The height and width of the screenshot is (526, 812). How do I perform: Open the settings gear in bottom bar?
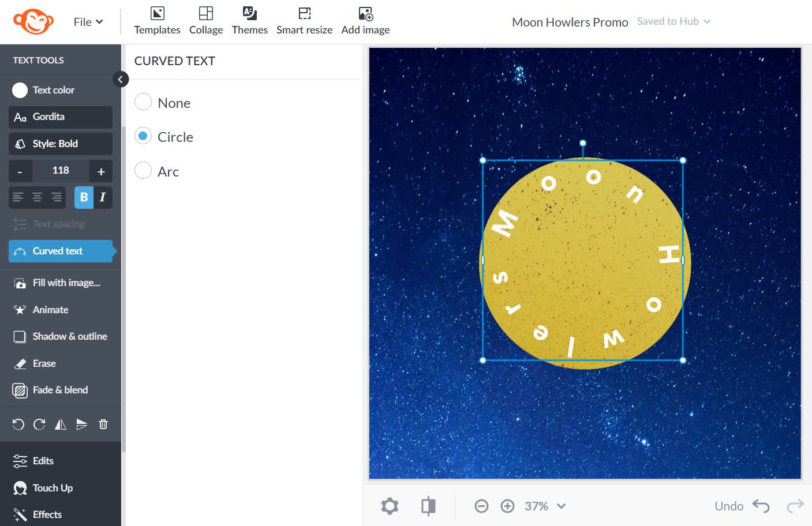(390, 506)
